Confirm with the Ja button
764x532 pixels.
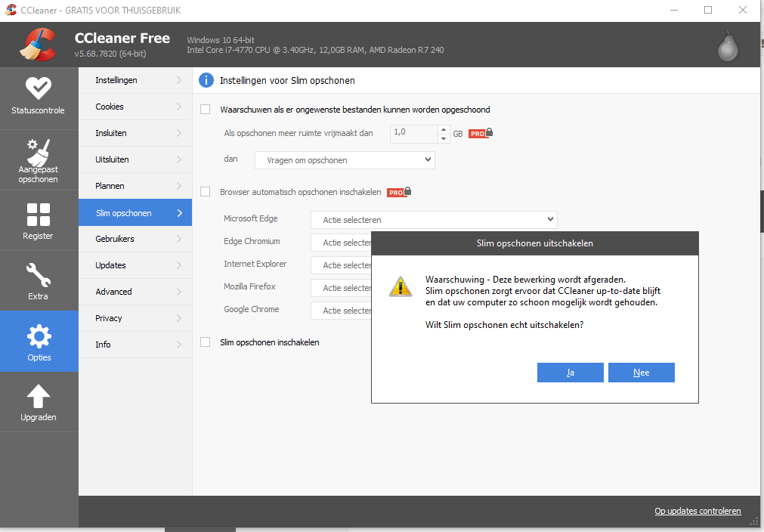tap(570, 373)
